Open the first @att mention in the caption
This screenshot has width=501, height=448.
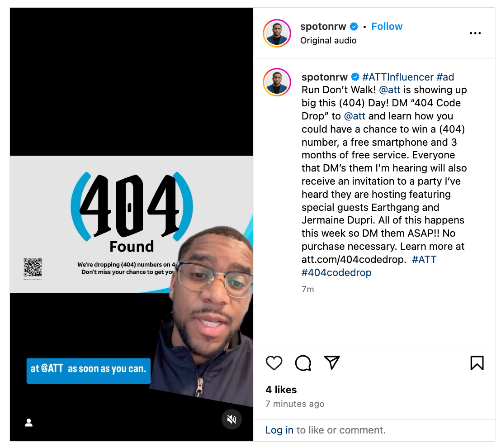[389, 90]
